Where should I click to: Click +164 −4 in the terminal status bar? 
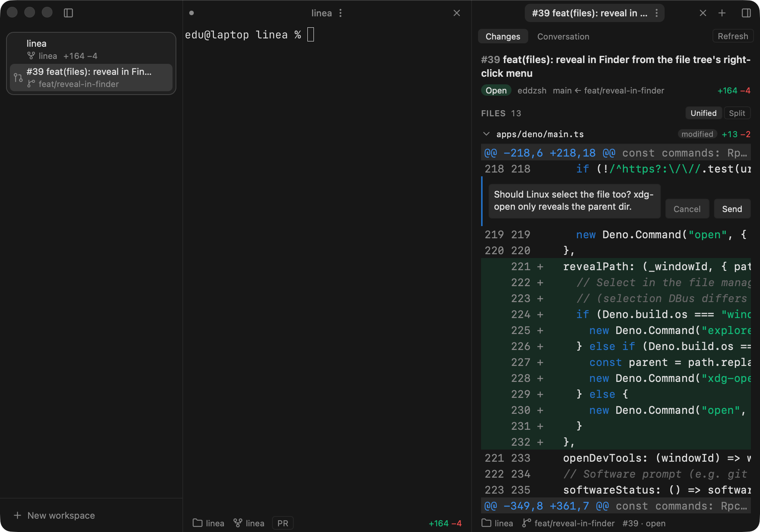coord(445,523)
